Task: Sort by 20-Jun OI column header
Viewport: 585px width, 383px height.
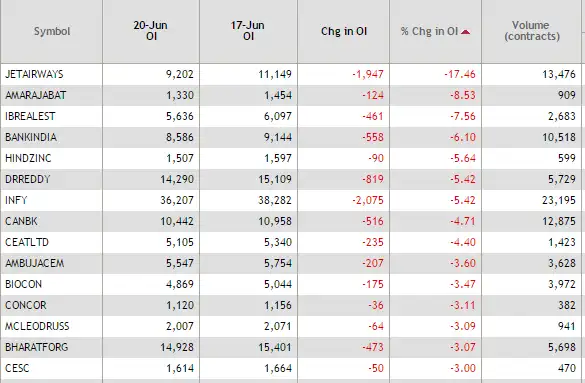Action: point(151,31)
